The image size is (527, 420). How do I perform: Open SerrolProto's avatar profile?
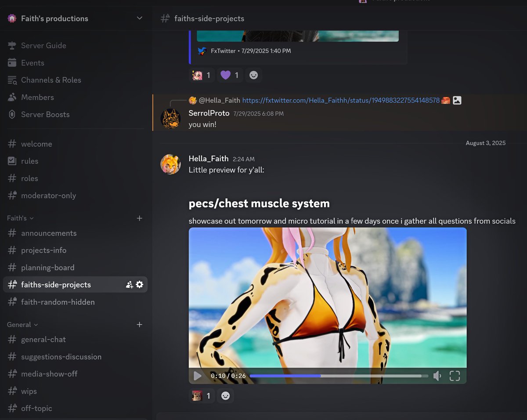coord(170,118)
